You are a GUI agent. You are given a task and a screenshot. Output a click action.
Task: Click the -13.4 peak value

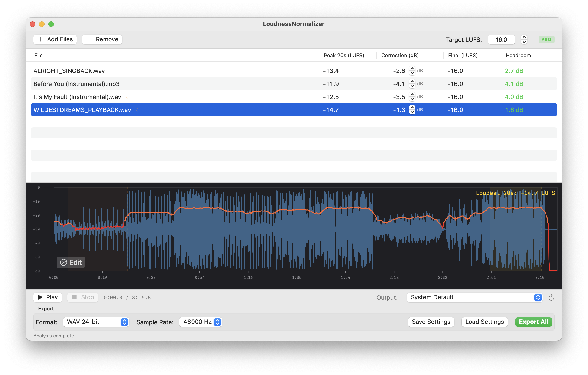pyautogui.click(x=331, y=71)
